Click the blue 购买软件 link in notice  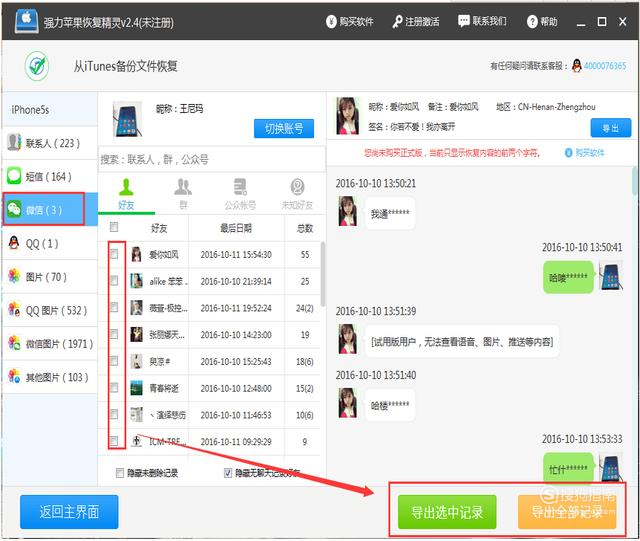[584, 153]
